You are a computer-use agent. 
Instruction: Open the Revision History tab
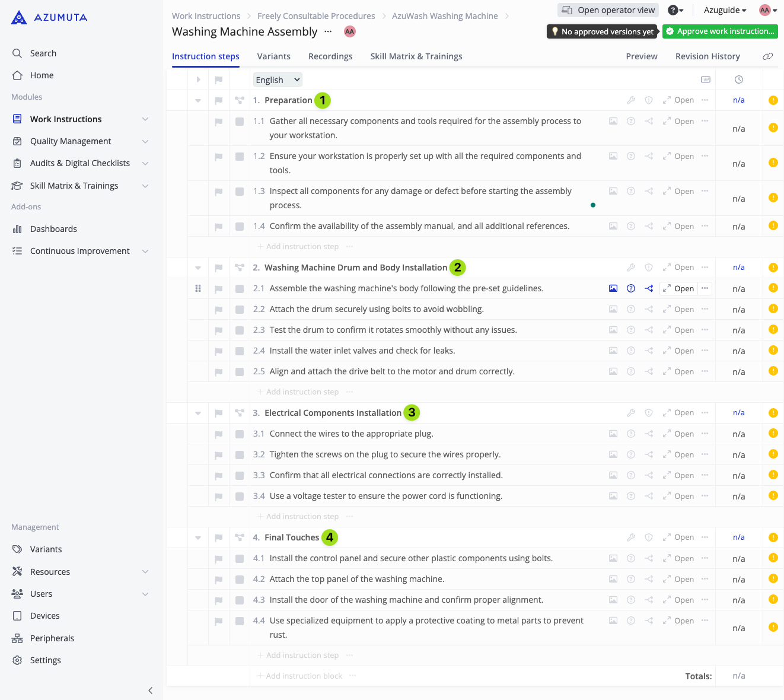click(707, 56)
